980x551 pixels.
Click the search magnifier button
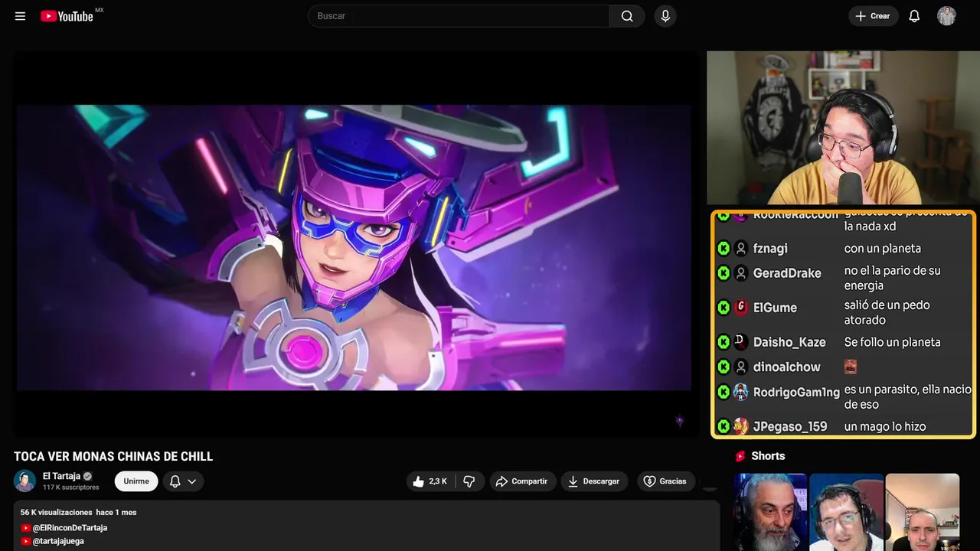point(627,16)
